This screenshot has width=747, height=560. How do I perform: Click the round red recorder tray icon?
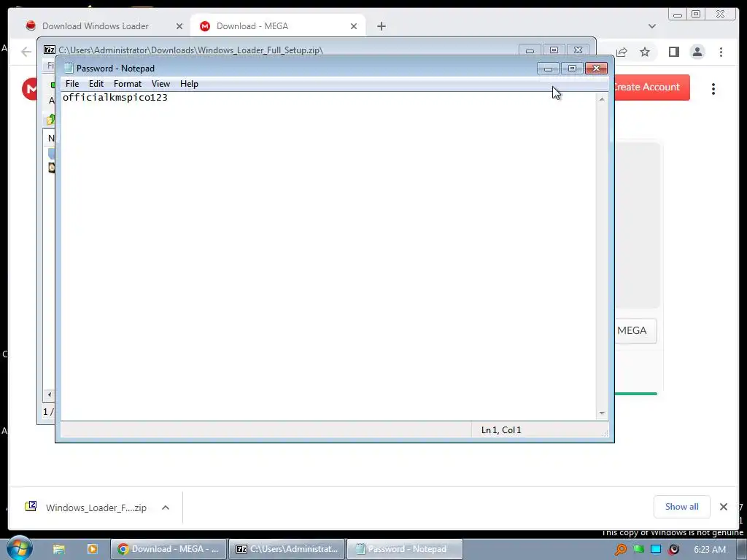click(x=673, y=550)
